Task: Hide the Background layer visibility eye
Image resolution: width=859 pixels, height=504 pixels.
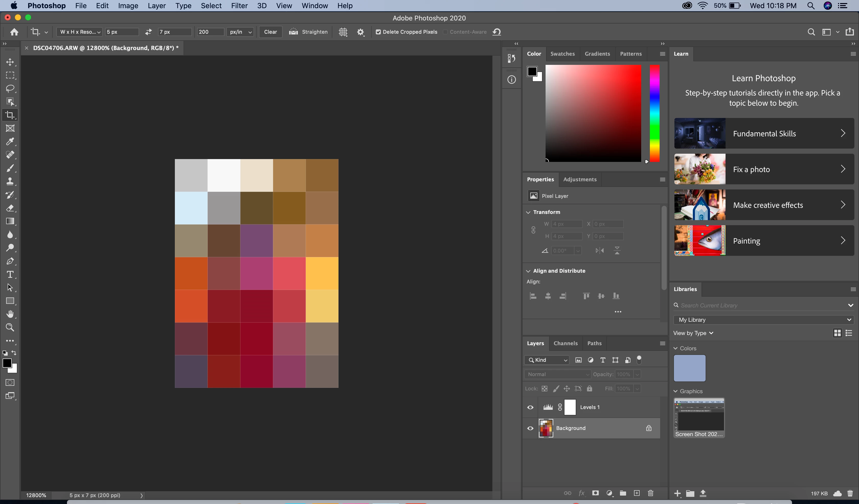Action: click(x=530, y=428)
